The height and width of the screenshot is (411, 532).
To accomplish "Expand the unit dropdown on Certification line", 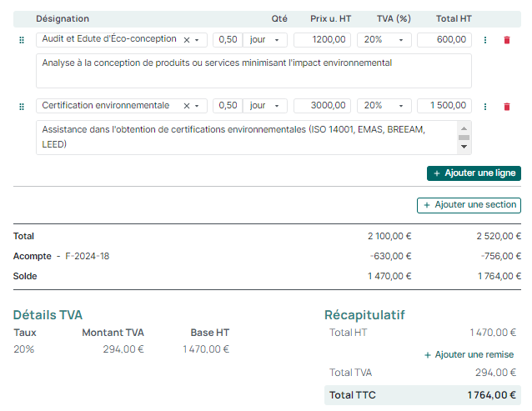I will pos(267,107).
